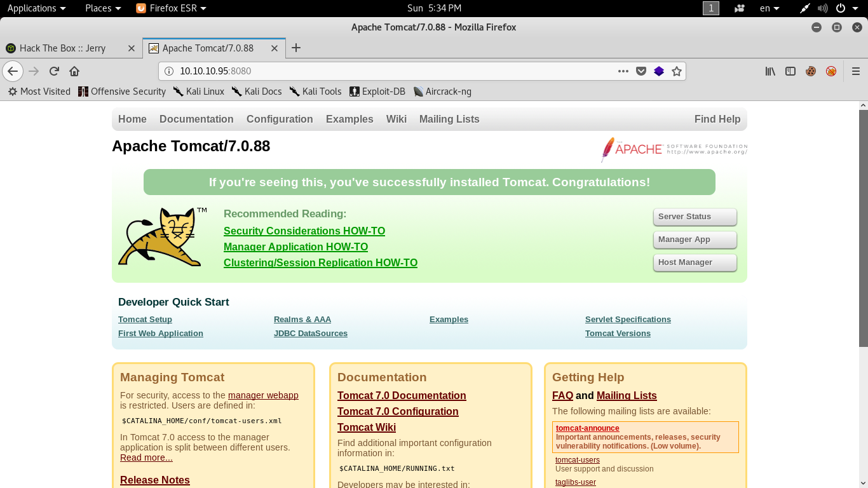Click the Manager App button
Screen dimensions: 868x488
click(695, 240)
